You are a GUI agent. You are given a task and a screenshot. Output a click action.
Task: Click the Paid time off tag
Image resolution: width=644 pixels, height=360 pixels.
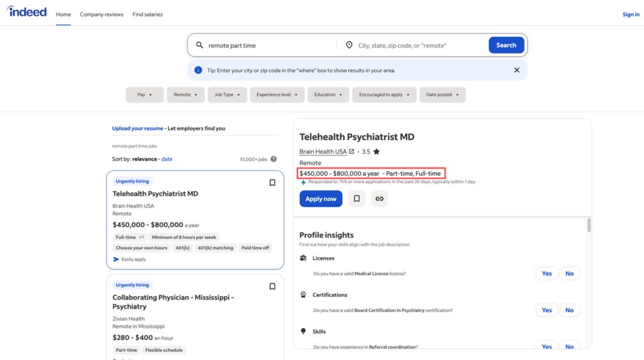[x=255, y=248]
